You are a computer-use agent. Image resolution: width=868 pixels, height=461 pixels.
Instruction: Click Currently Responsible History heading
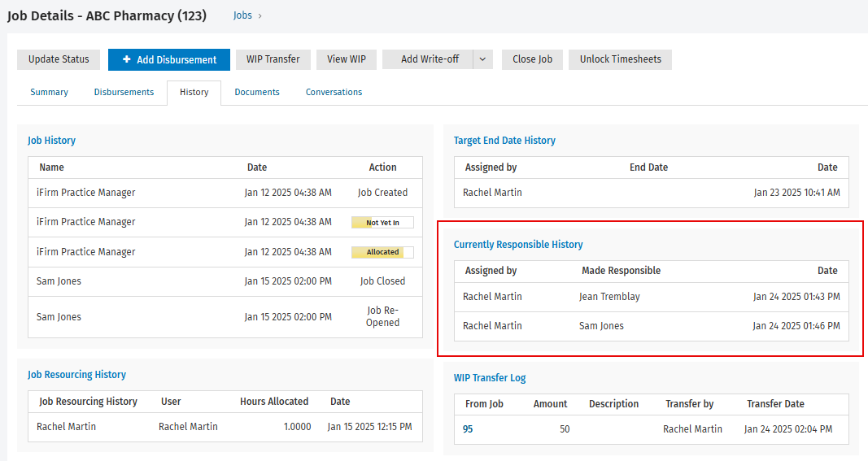pyautogui.click(x=518, y=245)
